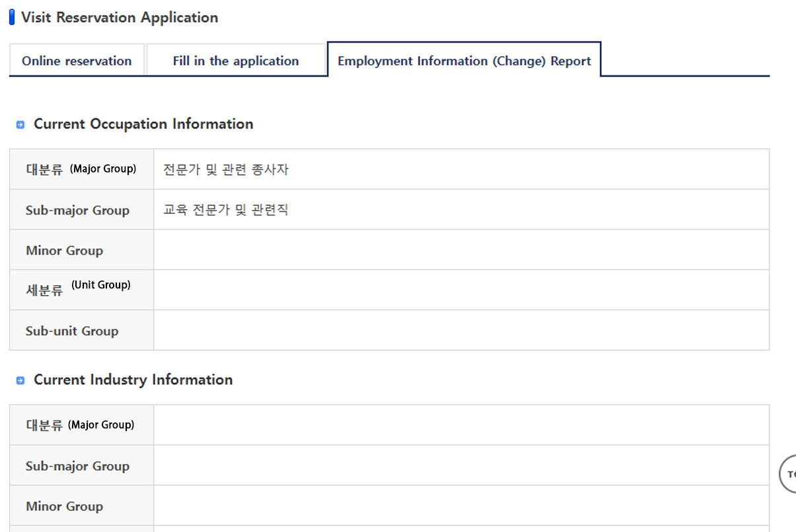Click the empty occupation Minor Group field

coord(461,250)
